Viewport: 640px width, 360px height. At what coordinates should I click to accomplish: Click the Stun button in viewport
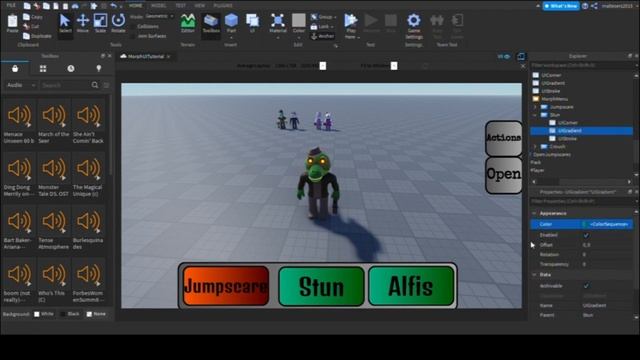click(x=321, y=286)
